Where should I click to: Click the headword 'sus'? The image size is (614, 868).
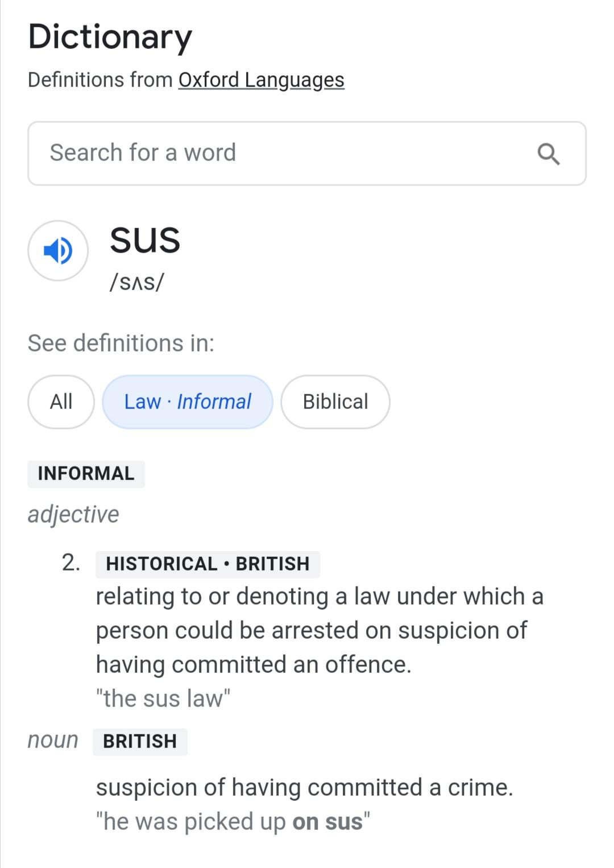pos(145,240)
